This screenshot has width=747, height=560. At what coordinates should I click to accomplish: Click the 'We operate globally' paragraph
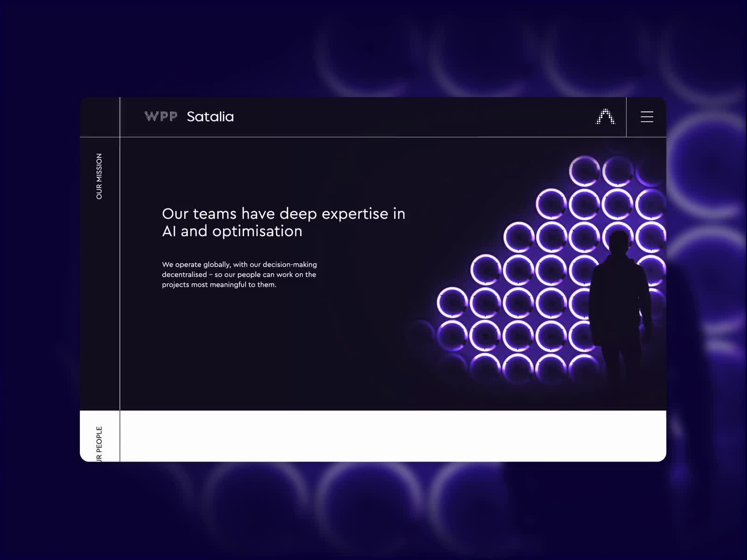point(240,274)
